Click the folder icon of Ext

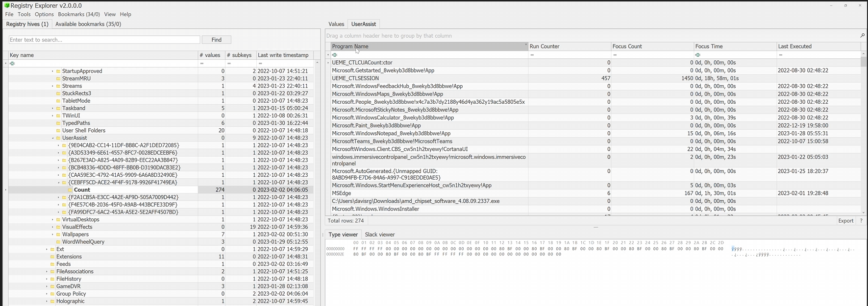tap(52, 249)
